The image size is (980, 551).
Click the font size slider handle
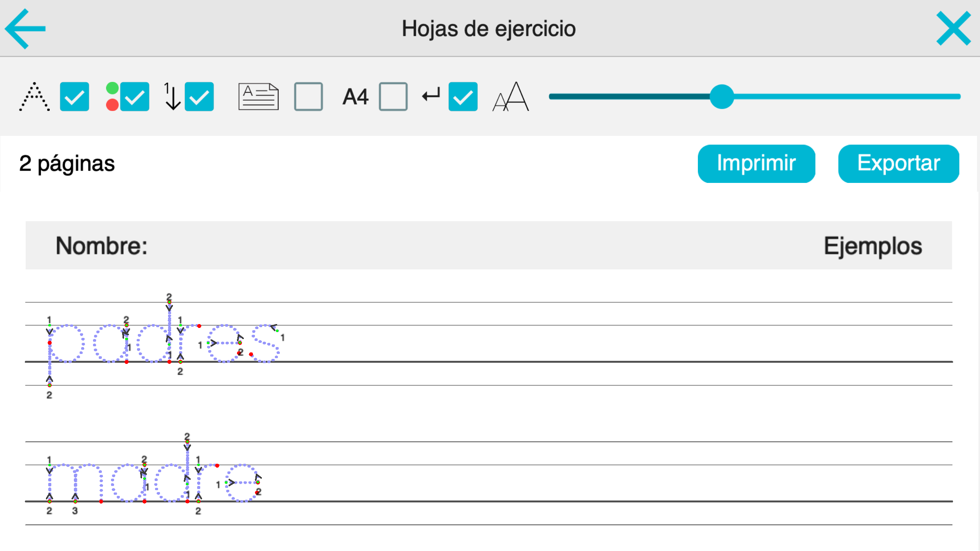[x=722, y=96]
